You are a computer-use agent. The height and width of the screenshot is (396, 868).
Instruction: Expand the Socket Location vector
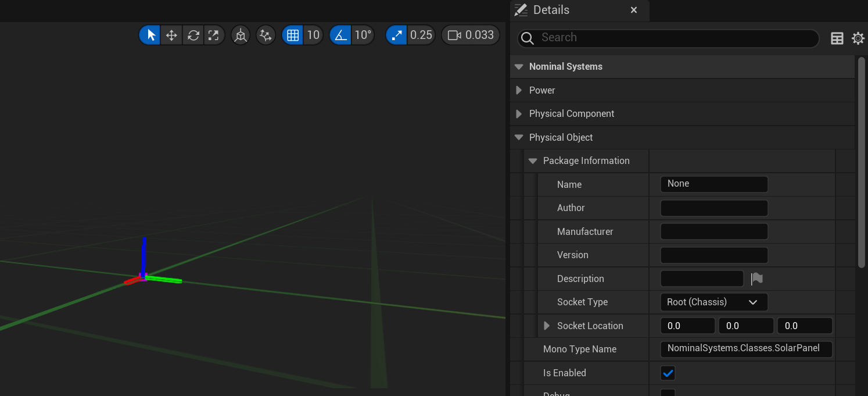click(x=547, y=326)
